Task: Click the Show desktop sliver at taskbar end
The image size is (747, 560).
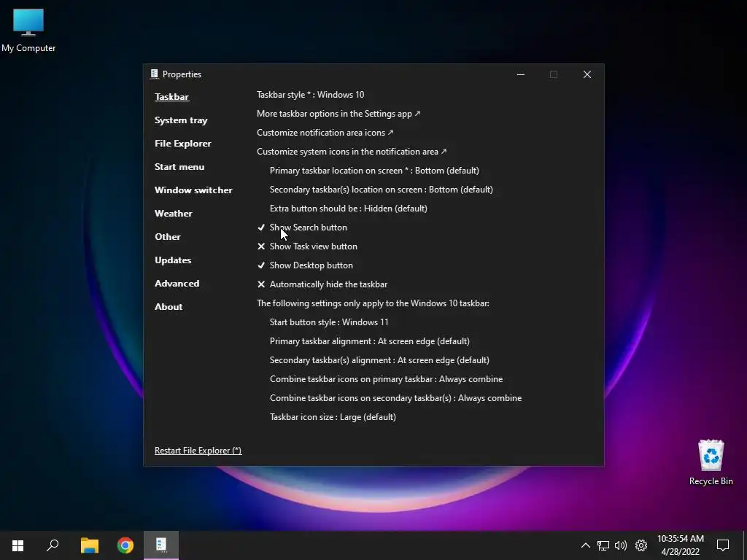Action: [x=745, y=545]
